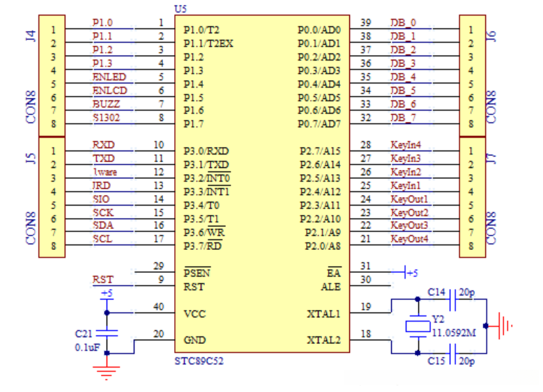Select the TXD net label
543x392 pixels.
click(104, 159)
